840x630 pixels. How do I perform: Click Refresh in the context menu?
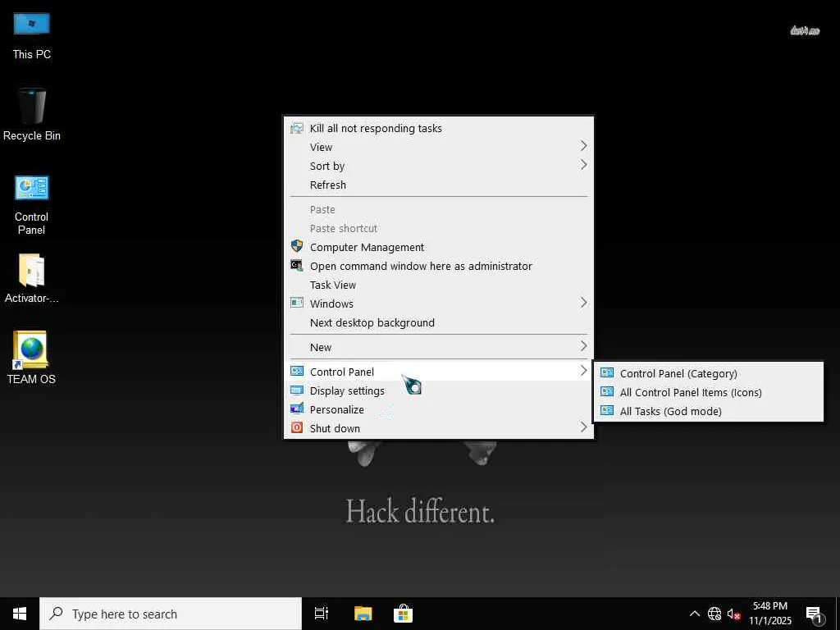[438, 185]
